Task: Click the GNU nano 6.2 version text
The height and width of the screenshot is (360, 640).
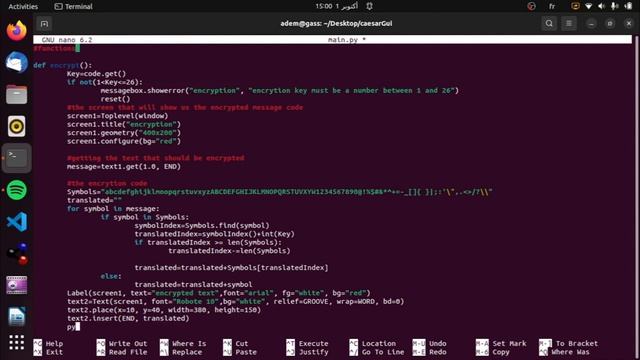Action: click(x=67, y=40)
